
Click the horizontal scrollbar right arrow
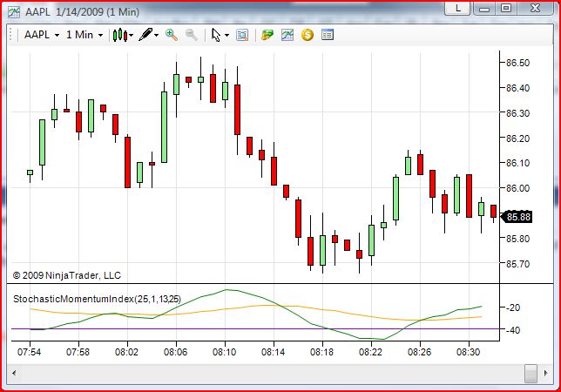pos(546,373)
